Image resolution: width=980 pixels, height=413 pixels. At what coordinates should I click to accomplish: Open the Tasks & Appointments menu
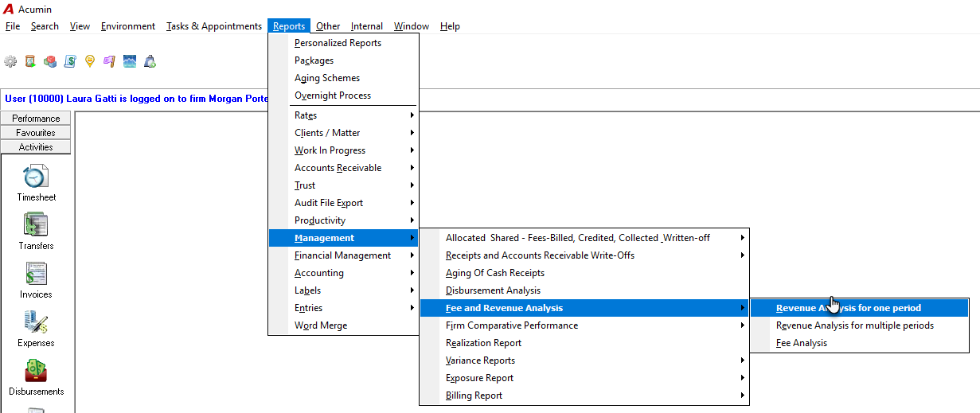coord(214,26)
